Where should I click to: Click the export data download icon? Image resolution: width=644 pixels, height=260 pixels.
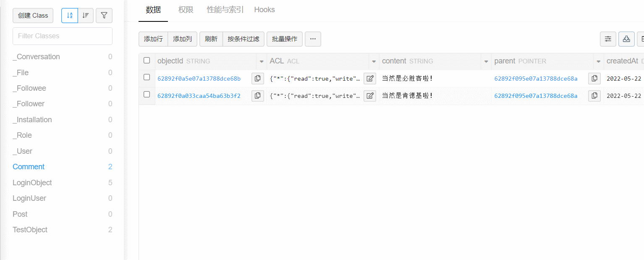click(x=626, y=39)
